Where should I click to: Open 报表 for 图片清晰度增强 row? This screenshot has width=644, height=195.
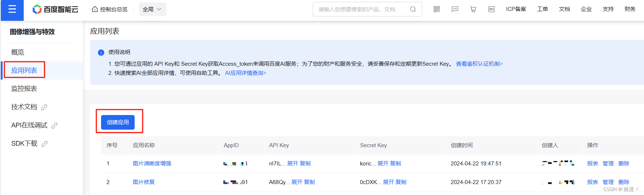593,164
